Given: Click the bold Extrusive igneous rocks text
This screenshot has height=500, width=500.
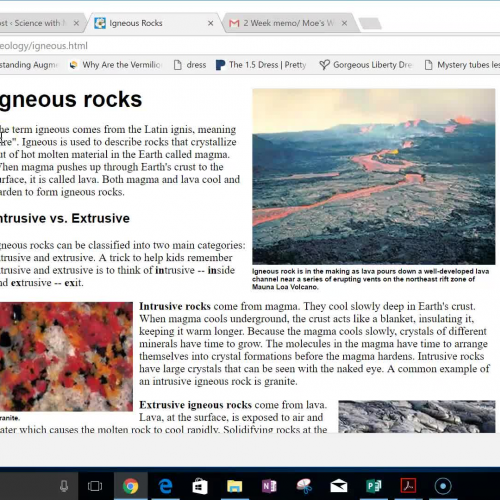Looking at the screenshot, I should click(x=195, y=405).
